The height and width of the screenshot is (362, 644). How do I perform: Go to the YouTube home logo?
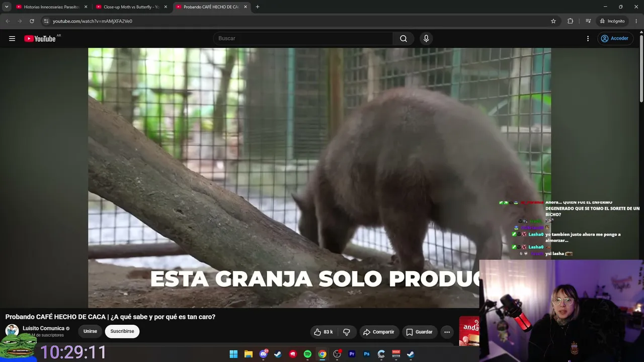coord(40,39)
